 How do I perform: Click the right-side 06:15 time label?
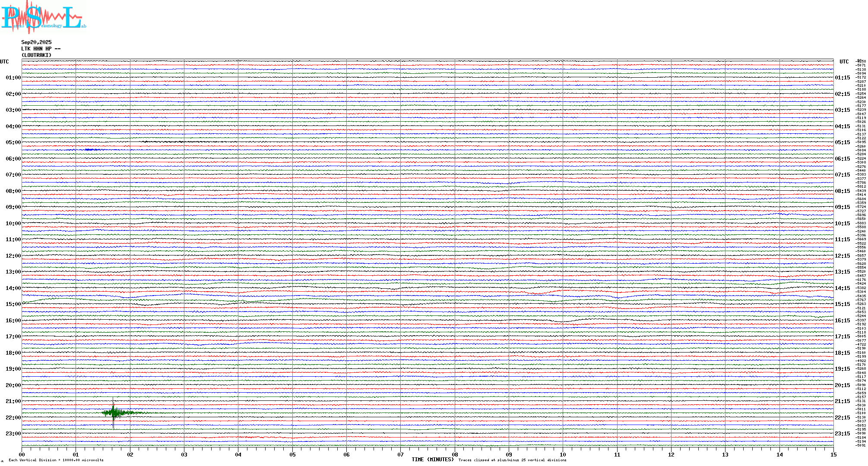click(843, 159)
